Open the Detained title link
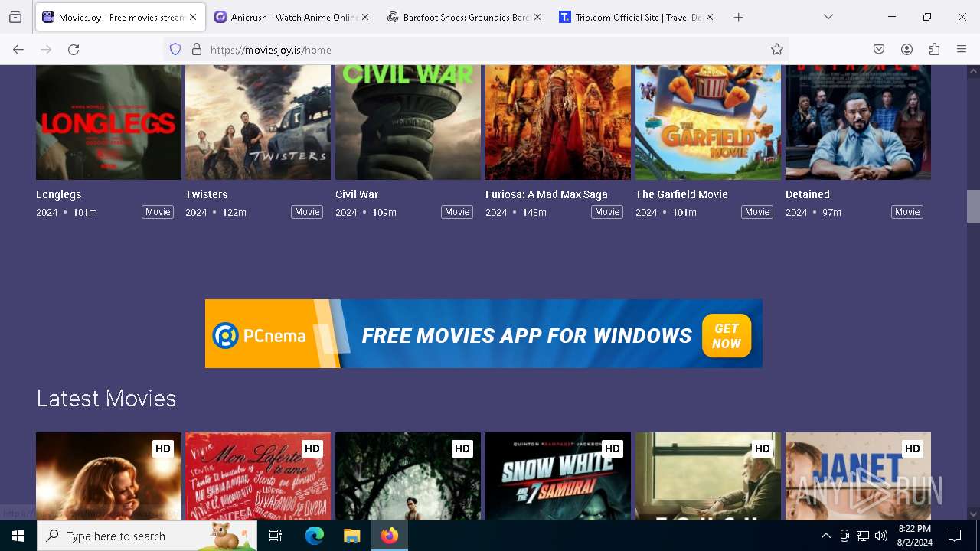Image resolution: width=980 pixels, height=551 pixels. pyautogui.click(x=808, y=194)
